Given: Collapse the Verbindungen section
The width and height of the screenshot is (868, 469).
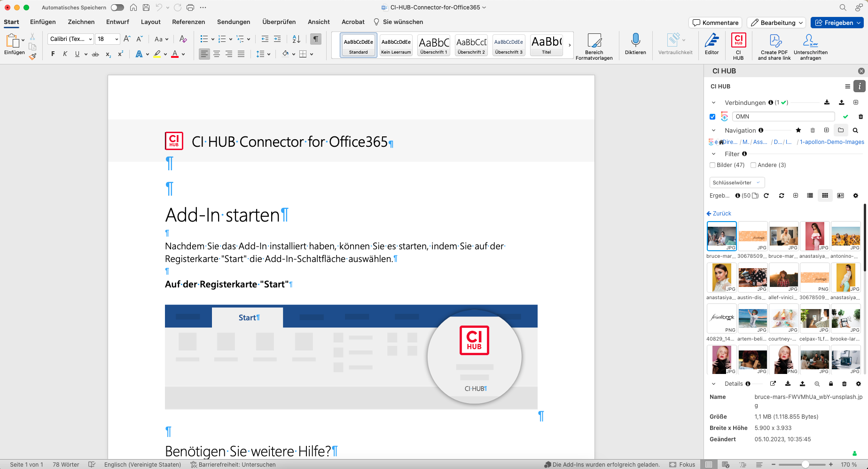Looking at the screenshot, I should (713, 103).
